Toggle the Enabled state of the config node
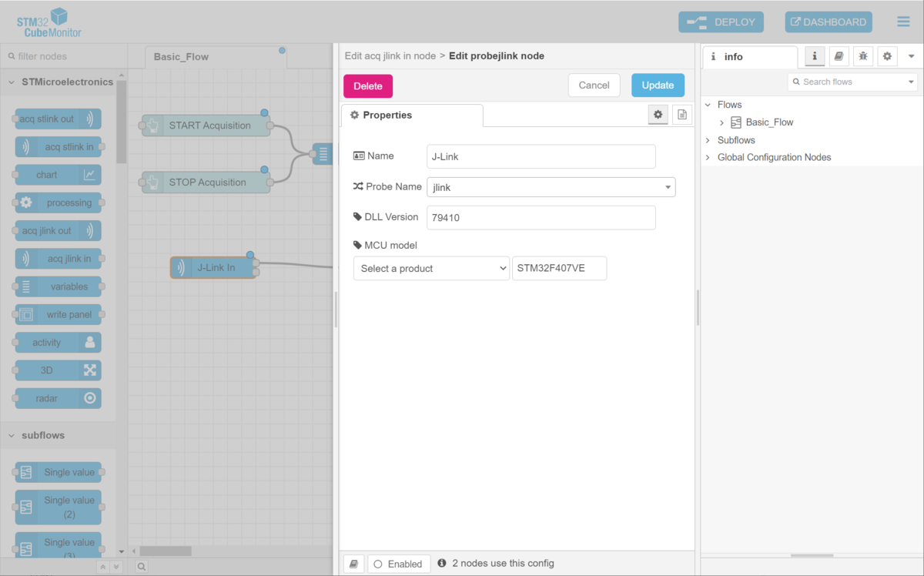This screenshot has height=576, width=924. pyautogui.click(x=399, y=563)
